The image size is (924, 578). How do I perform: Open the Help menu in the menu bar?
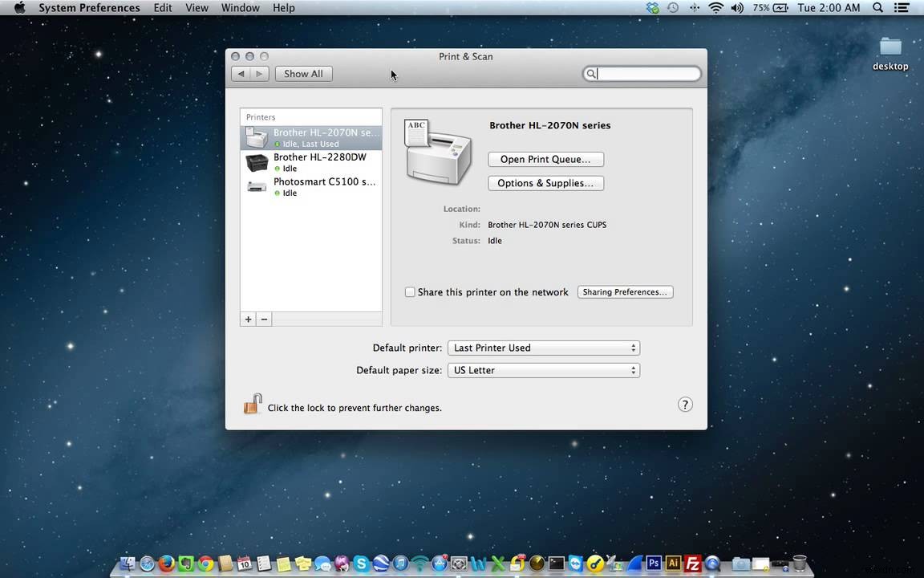click(x=283, y=7)
